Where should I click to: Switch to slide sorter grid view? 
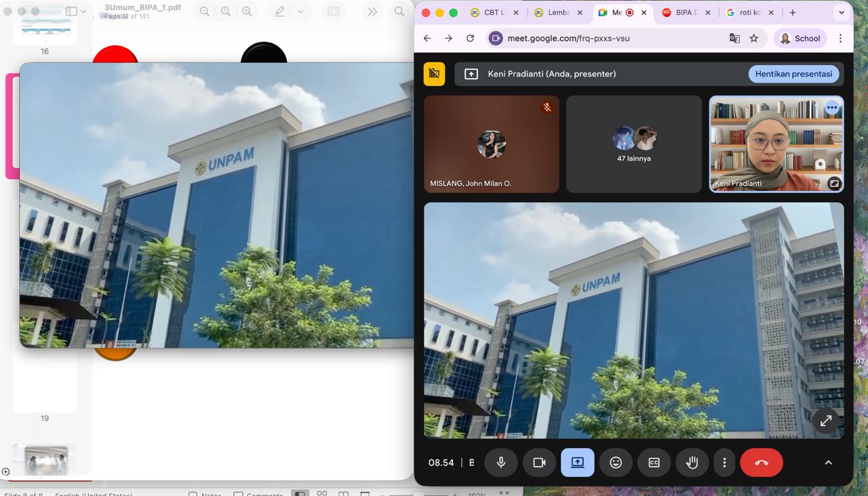point(322,493)
